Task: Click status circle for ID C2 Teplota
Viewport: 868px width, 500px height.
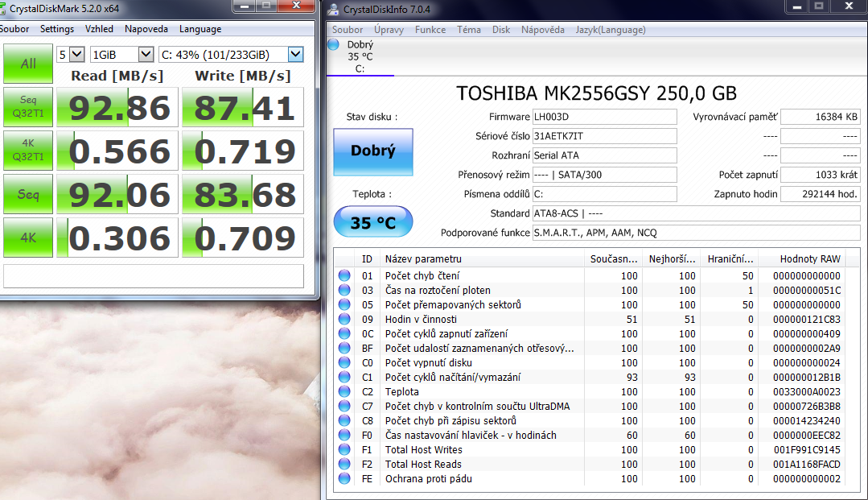Action: click(344, 391)
